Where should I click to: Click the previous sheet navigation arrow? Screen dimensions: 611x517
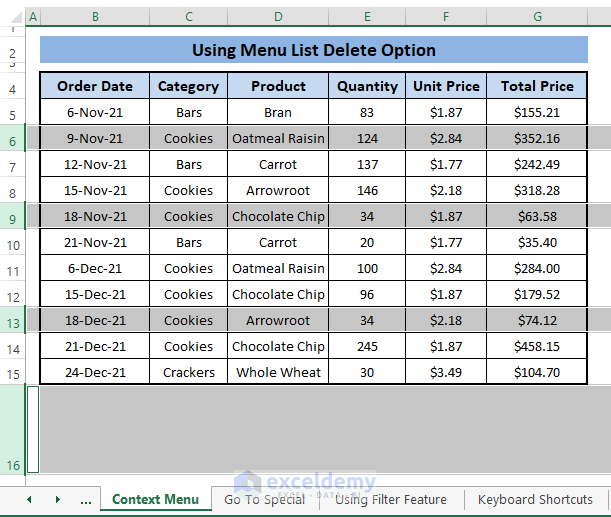pyautogui.click(x=29, y=499)
